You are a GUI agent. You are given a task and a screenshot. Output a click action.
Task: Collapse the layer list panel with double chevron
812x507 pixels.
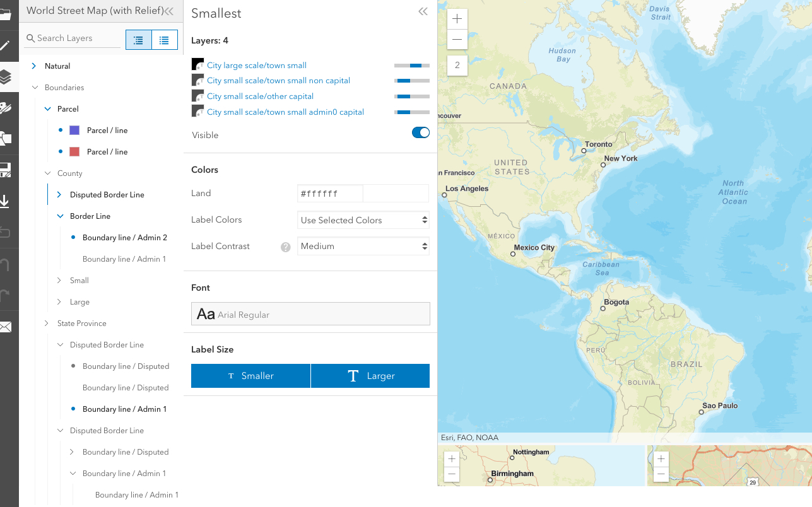coord(169,11)
